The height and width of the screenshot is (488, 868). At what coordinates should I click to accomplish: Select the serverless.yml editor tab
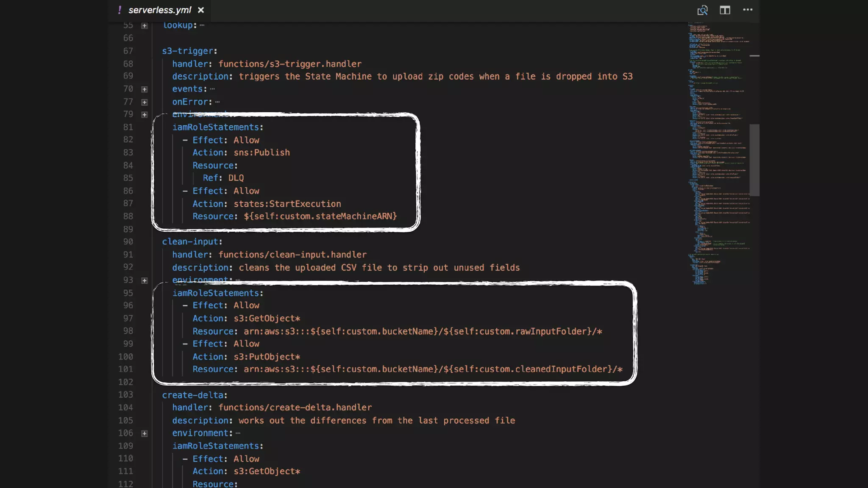pyautogui.click(x=160, y=10)
